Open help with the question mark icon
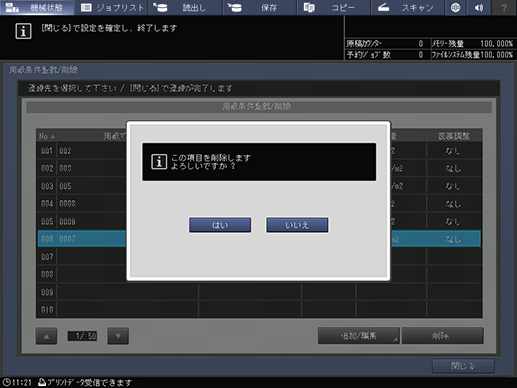 point(504,7)
